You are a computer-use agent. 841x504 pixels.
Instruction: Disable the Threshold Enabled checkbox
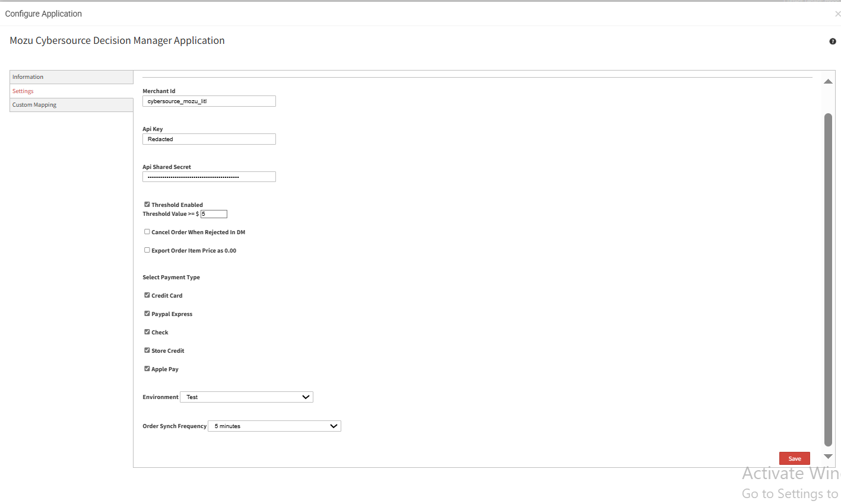coord(147,204)
